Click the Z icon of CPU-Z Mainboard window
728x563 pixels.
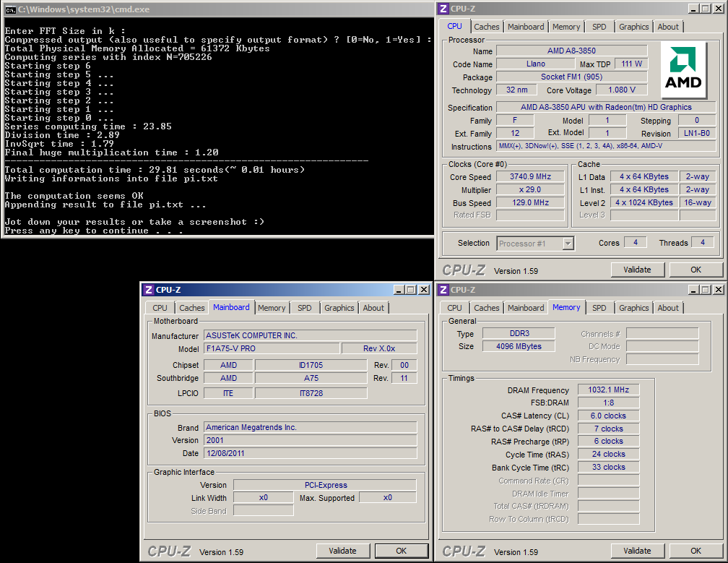149,290
